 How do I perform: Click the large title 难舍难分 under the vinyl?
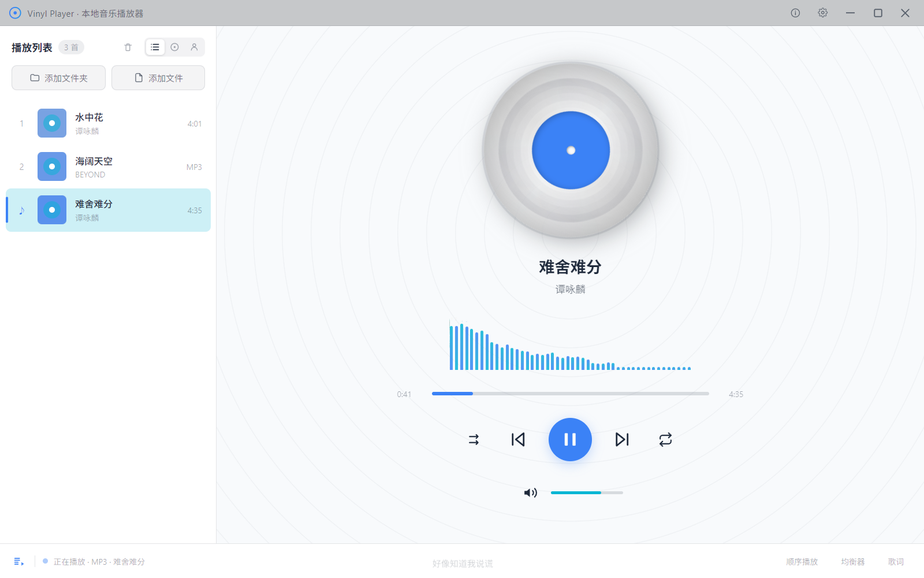click(x=571, y=267)
